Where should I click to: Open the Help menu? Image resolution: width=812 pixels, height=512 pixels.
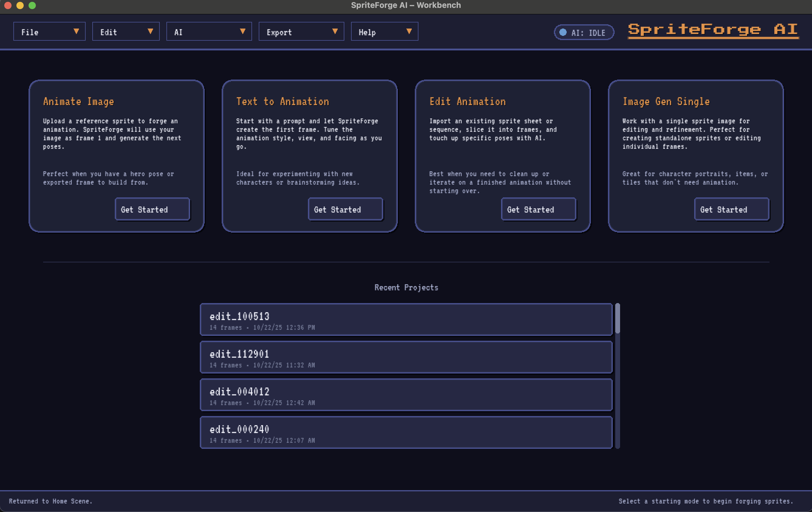coord(384,32)
